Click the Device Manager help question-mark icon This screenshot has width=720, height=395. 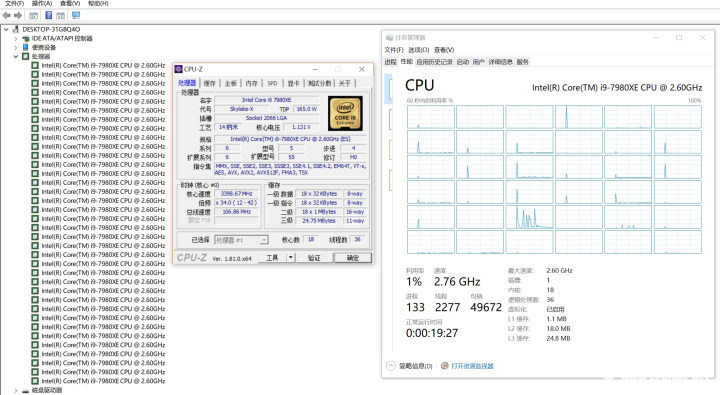(x=48, y=16)
